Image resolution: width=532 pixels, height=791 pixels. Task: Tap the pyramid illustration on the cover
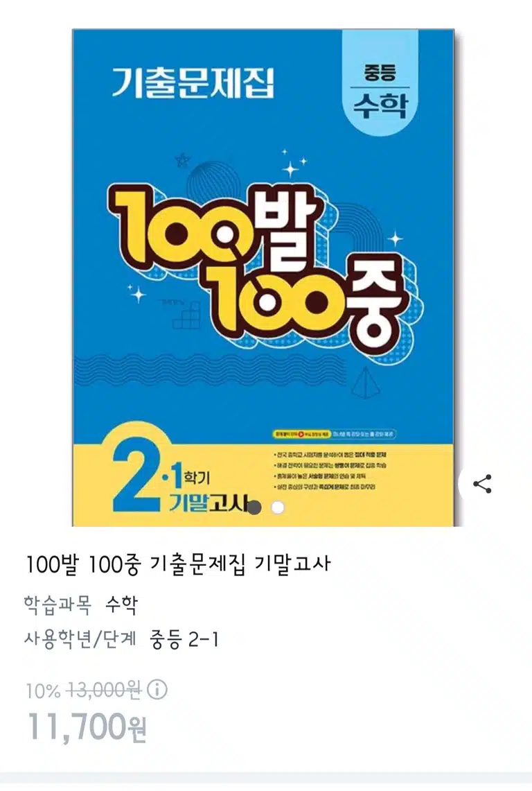tap(365, 383)
